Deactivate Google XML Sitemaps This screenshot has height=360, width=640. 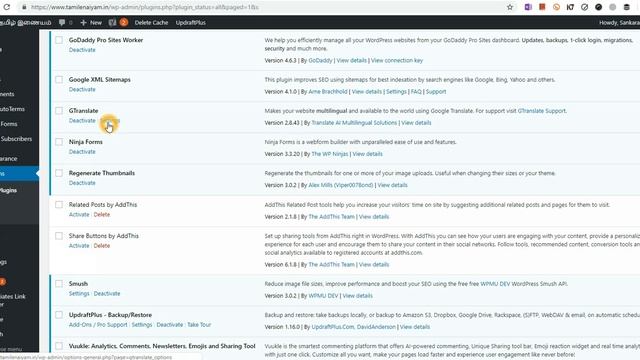(82, 89)
